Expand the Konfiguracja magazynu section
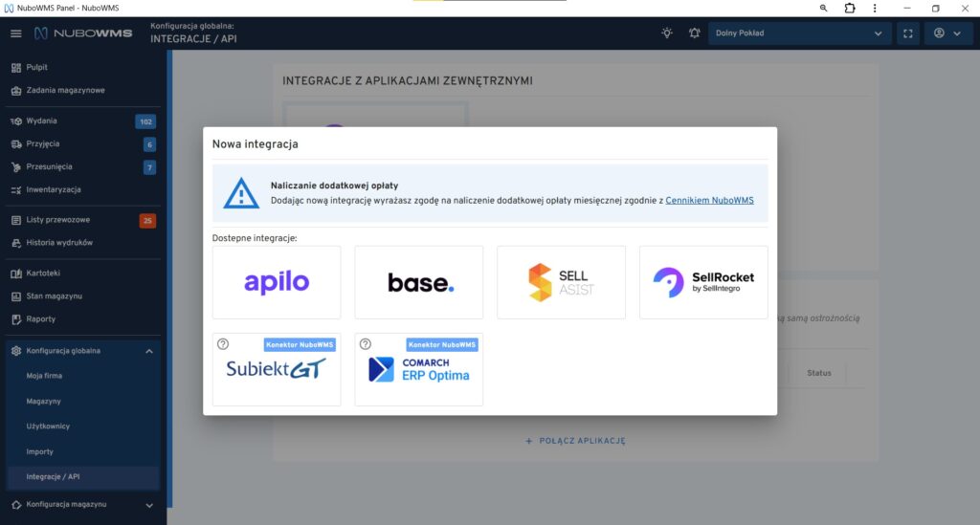Image resolution: width=980 pixels, height=525 pixels. 148,504
